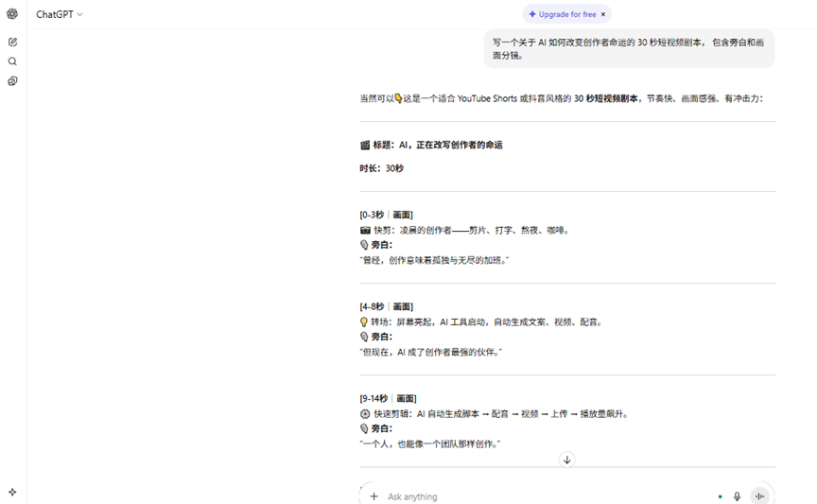Click the ChatGPT logo in the sidebar
Image resolution: width=817 pixels, height=504 pixels.
12,14
